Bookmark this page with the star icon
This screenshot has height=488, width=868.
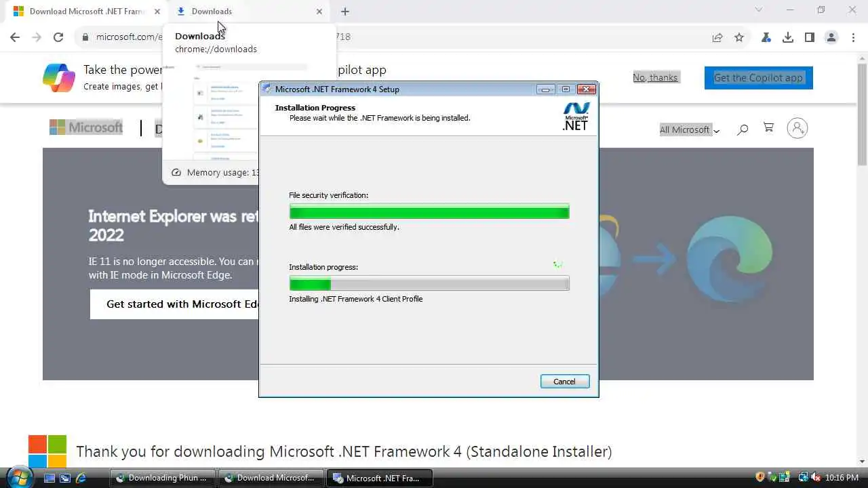(x=739, y=37)
